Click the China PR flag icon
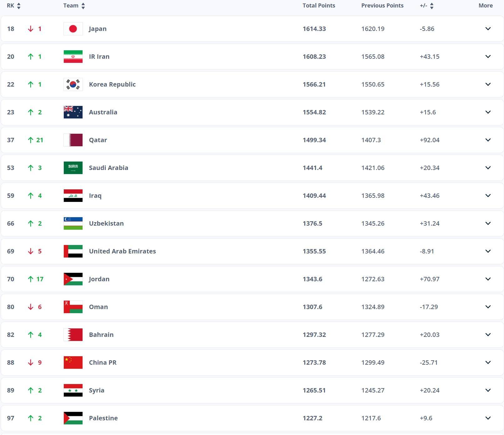 point(73,362)
